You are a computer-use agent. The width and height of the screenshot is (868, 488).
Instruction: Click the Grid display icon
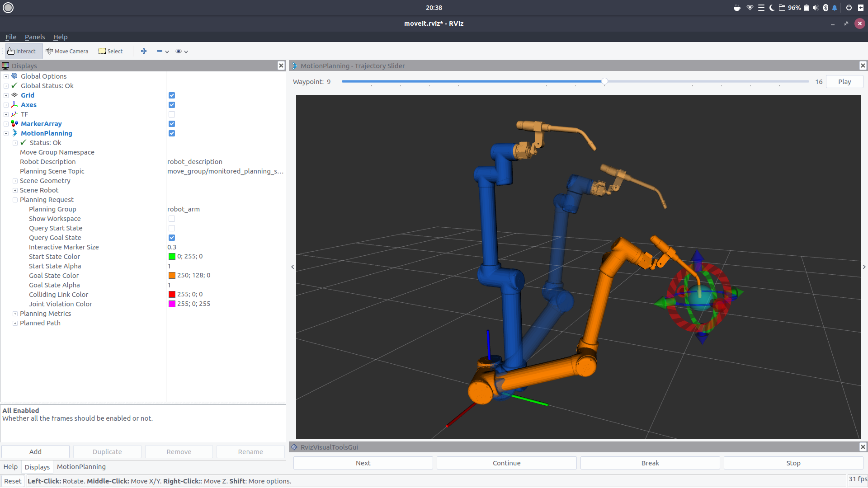coord(14,95)
